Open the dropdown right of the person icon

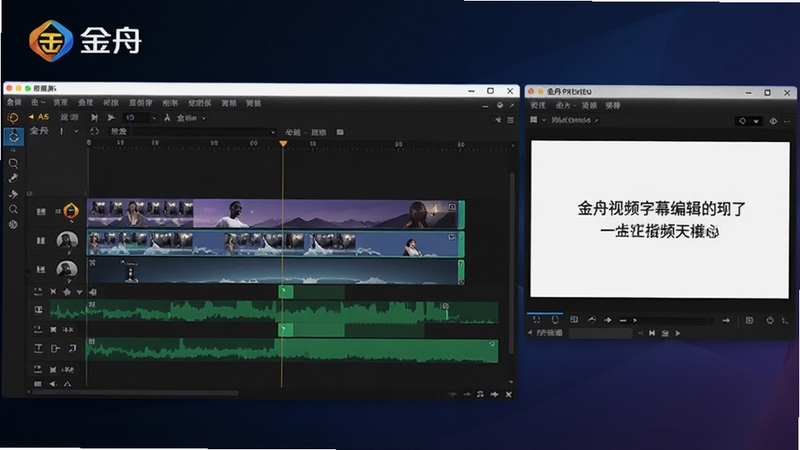(204, 118)
